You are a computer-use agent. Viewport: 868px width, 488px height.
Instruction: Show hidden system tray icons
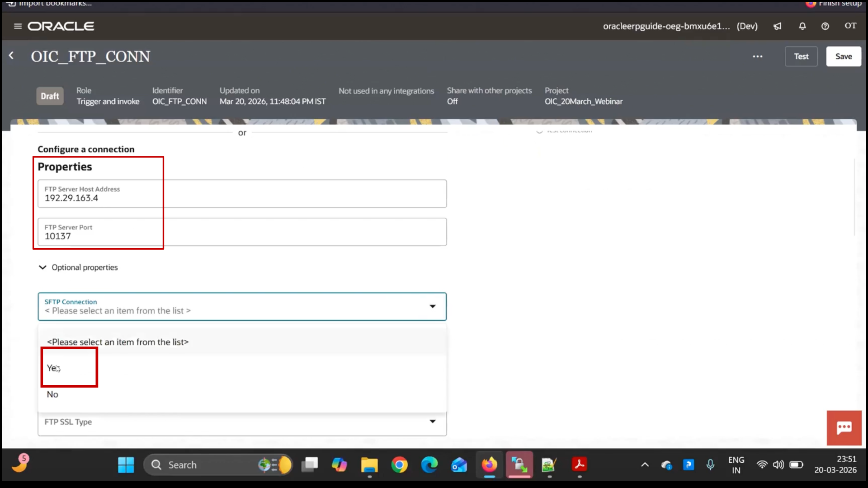[x=645, y=465]
